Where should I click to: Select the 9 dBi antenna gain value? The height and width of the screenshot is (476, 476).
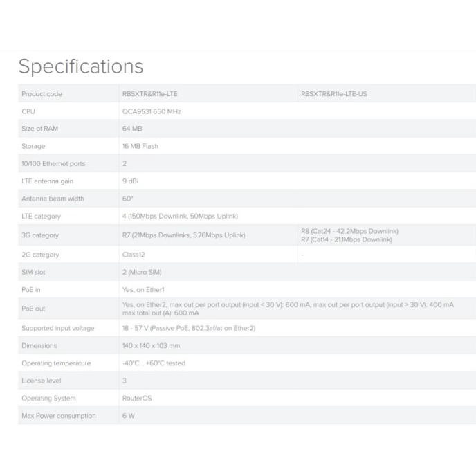tap(131, 181)
